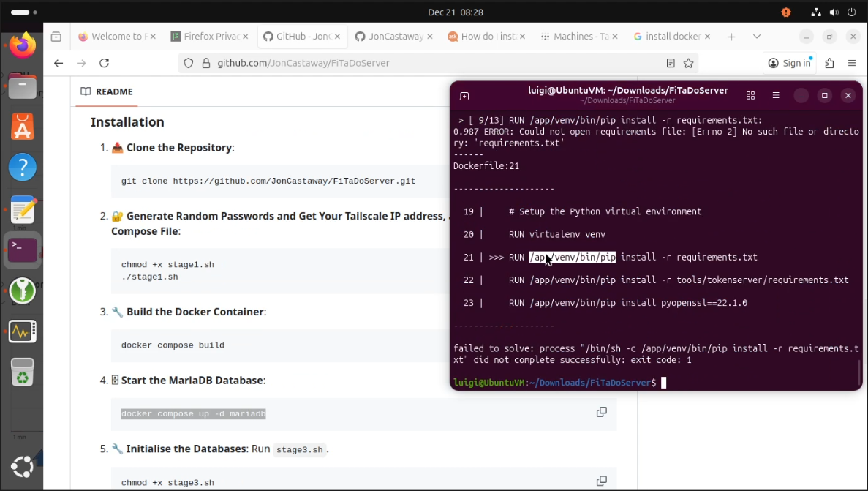Open Firefox application menu
Screen dimensions: 868x491
(852, 63)
